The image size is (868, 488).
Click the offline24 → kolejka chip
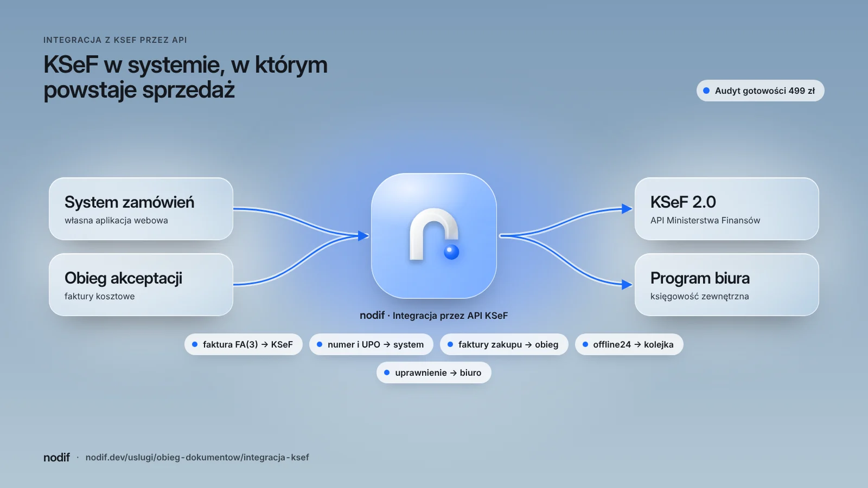[629, 344]
